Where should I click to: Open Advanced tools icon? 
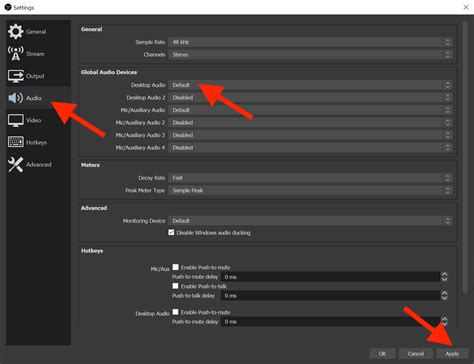[15, 164]
